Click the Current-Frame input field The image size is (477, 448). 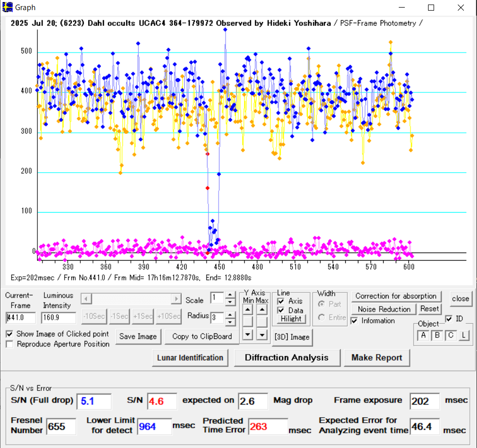20,318
